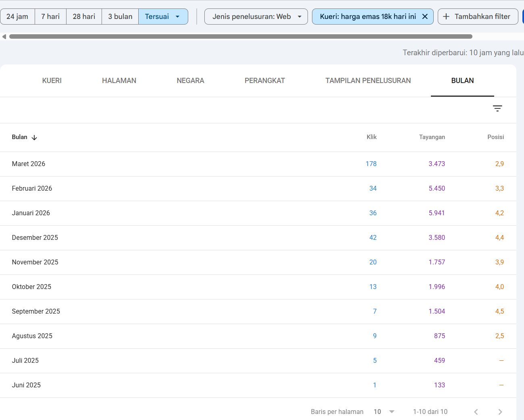This screenshot has width=524, height=420.
Task: Click Tayangan value 3.580
Action: 437,238
